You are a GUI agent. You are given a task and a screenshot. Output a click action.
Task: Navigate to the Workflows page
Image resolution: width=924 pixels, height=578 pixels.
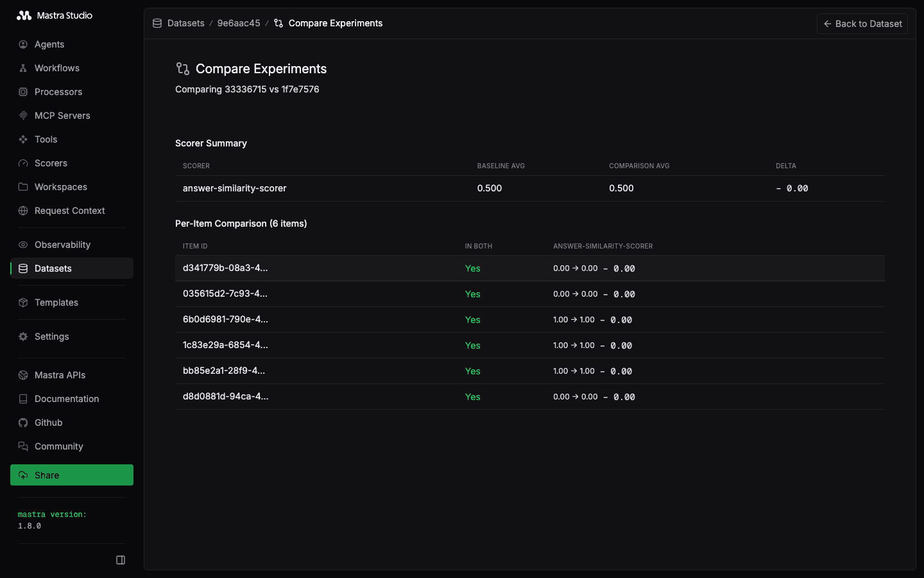[57, 68]
